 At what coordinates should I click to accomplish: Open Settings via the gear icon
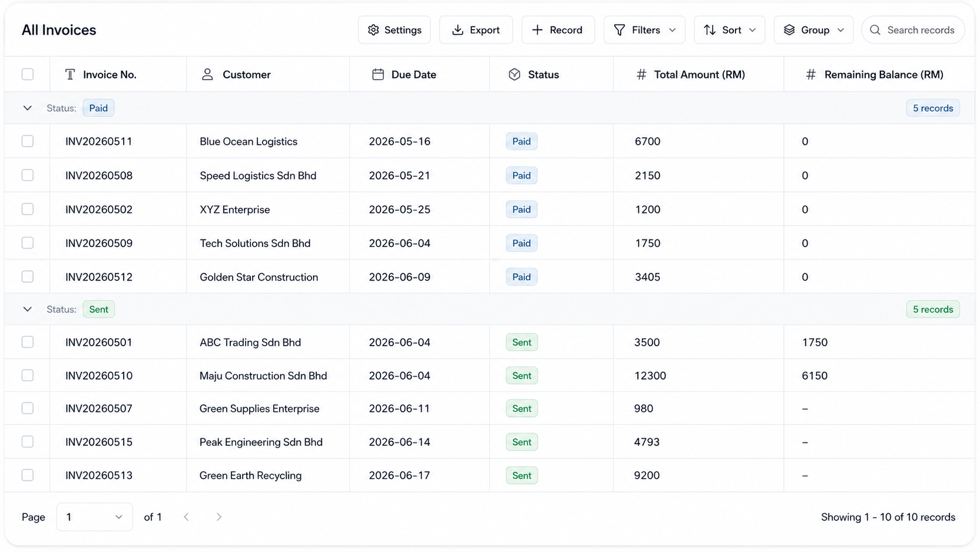tap(373, 30)
